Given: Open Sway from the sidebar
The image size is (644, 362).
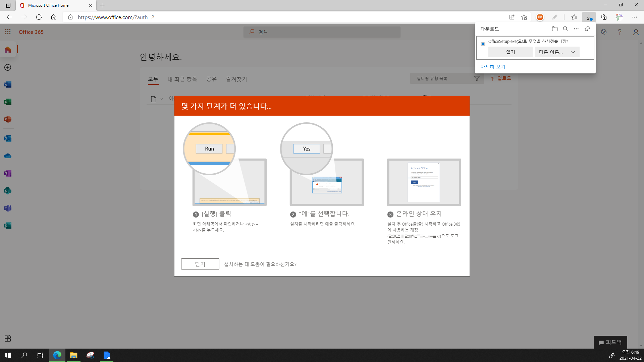Looking at the screenshot, I should click(8, 226).
